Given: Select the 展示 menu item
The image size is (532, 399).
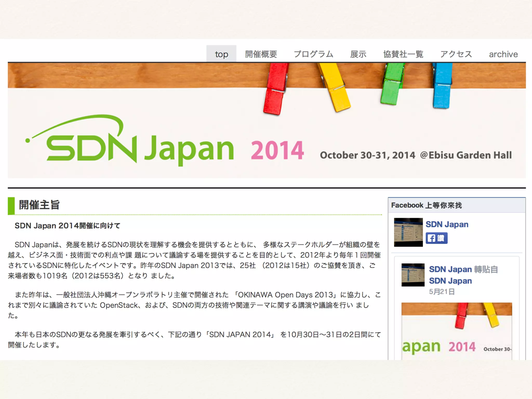Looking at the screenshot, I should (x=358, y=54).
